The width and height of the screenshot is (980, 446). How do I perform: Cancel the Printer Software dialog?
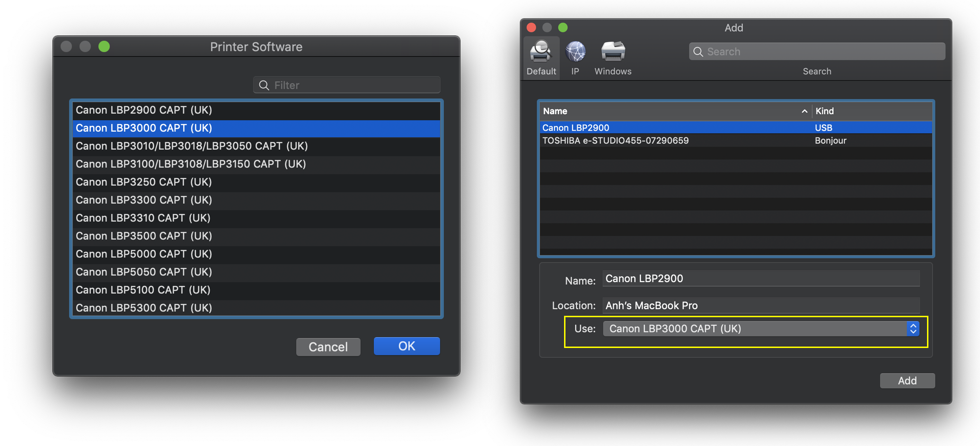coord(328,347)
